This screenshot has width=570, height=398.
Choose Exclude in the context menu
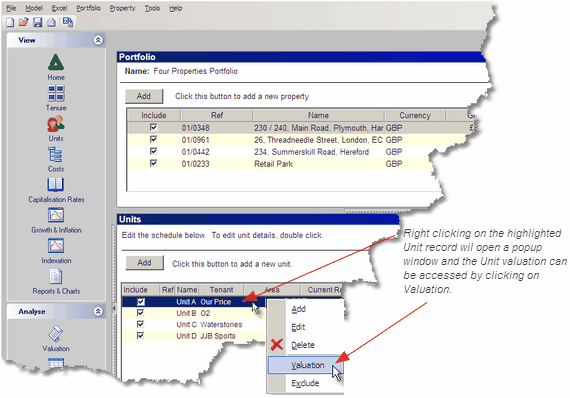point(305,383)
